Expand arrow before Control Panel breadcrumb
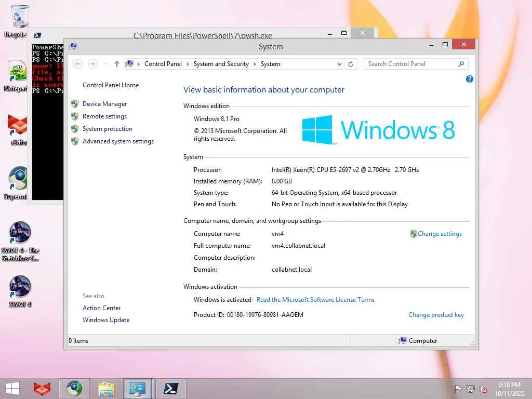Image resolution: width=532 pixels, height=399 pixels. 138,64
